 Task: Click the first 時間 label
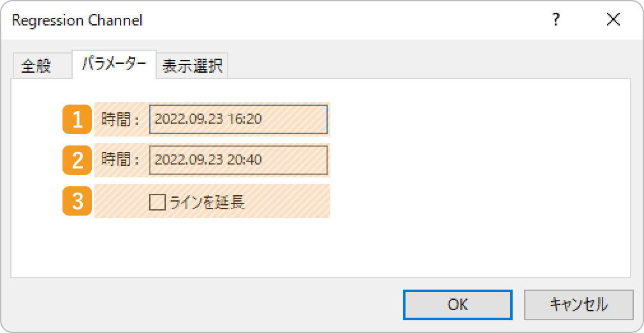pos(121,119)
